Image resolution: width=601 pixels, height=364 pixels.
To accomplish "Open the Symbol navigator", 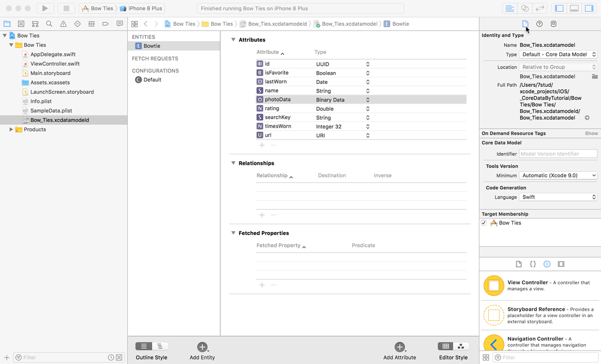I will (x=35, y=23).
